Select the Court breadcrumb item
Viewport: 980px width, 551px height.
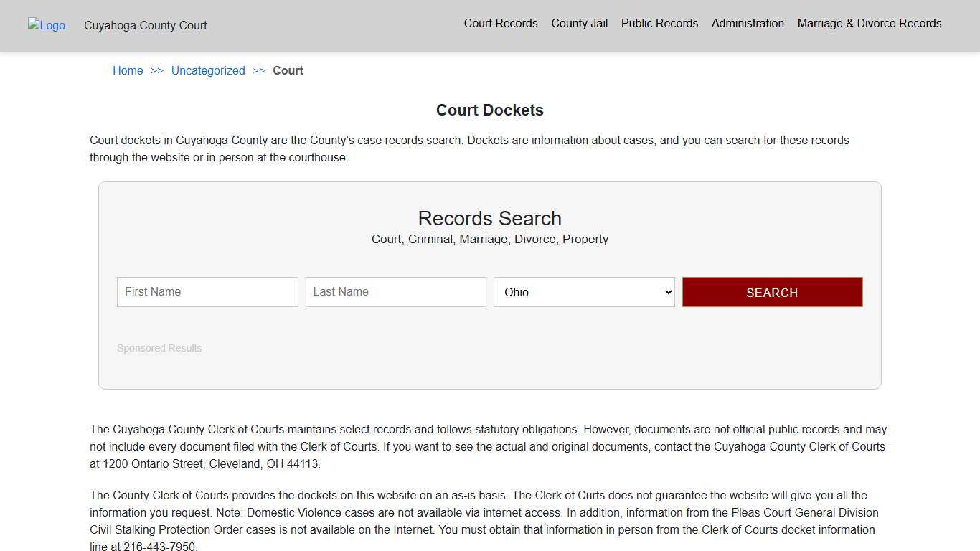click(288, 70)
